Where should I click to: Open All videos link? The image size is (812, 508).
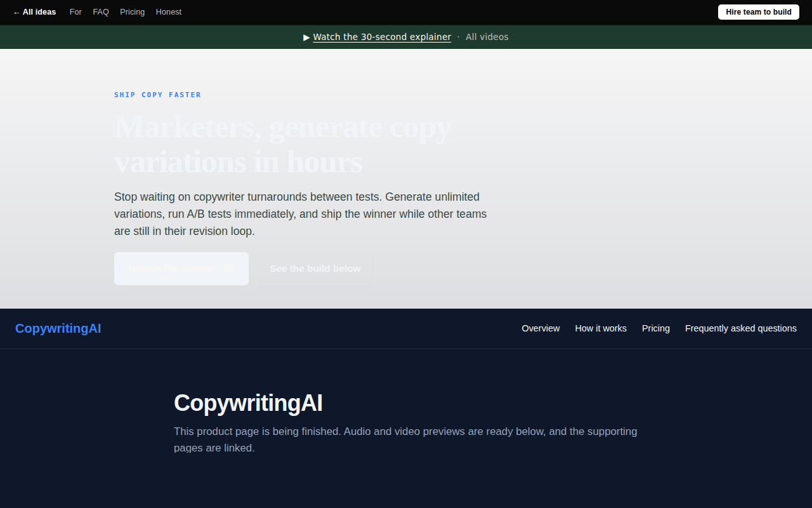[x=487, y=37]
